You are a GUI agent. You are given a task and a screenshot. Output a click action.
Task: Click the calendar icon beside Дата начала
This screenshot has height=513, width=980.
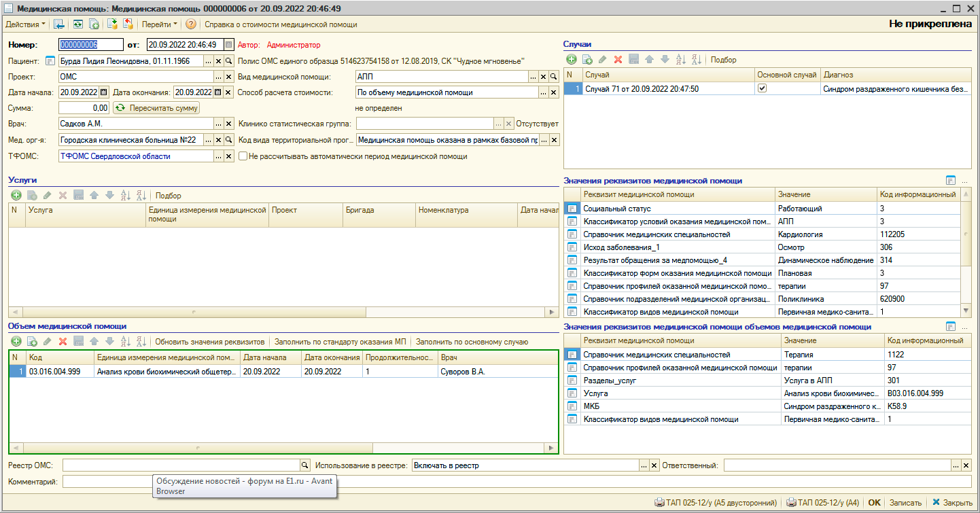click(103, 92)
